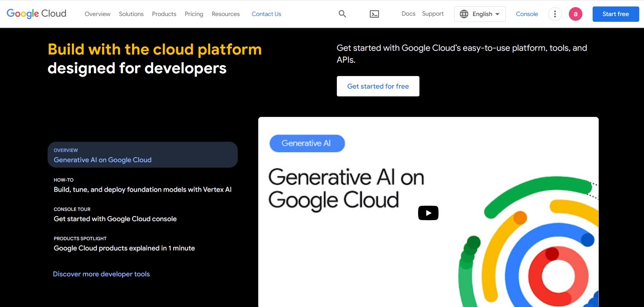Go to the Pricing page
Screen dimensions: 644x307
coord(194,14)
